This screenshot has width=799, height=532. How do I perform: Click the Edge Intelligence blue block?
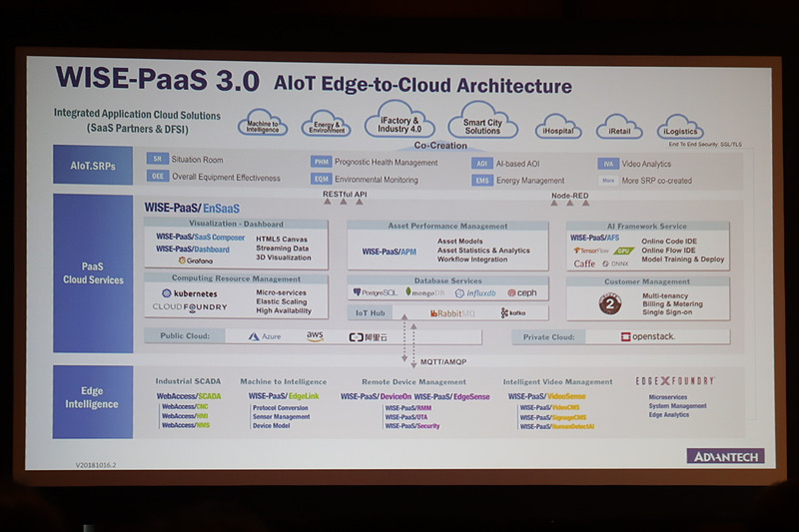click(x=92, y=401)
